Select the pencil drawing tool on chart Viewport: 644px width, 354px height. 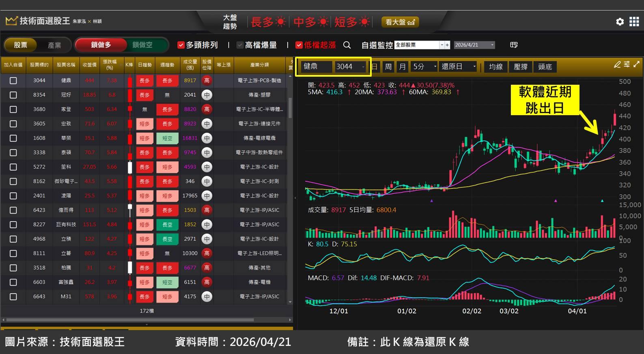point(617,64)
